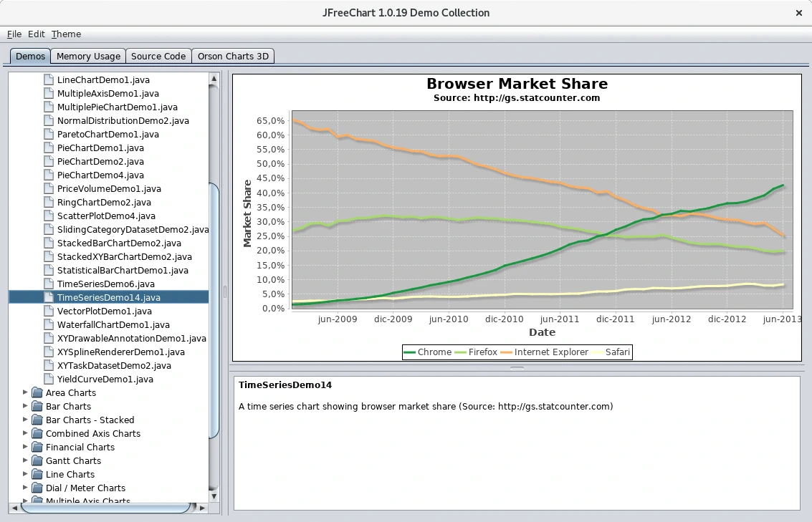Open the File menu
The image size is (812, 522).
tap(14, 34)
